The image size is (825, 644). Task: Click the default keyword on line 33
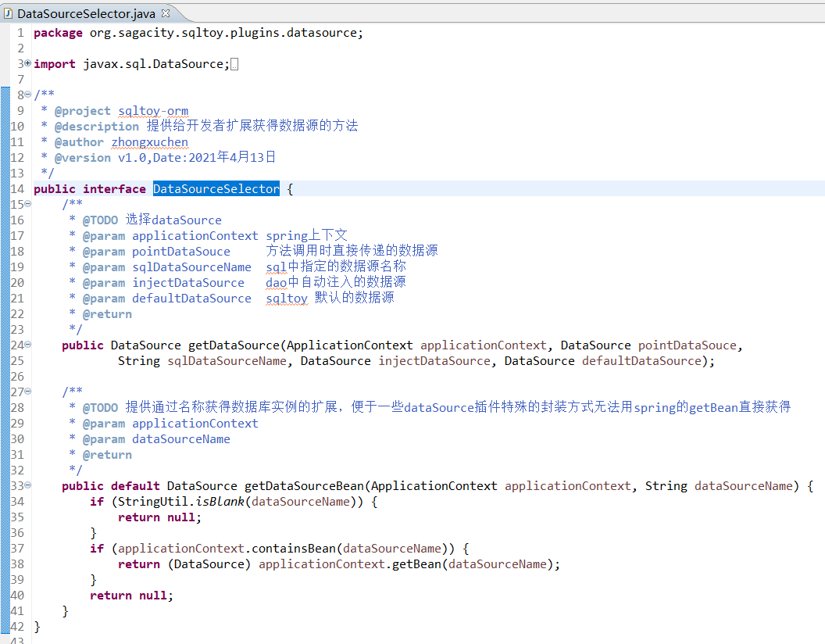tap(135, 486)
